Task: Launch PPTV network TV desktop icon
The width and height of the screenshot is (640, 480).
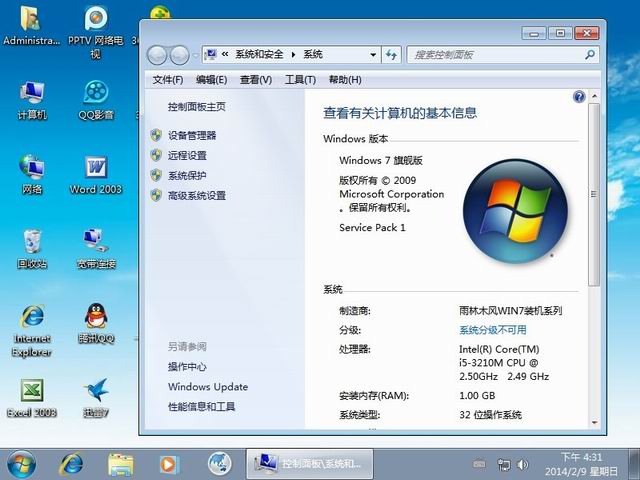Action: [96, 32]
